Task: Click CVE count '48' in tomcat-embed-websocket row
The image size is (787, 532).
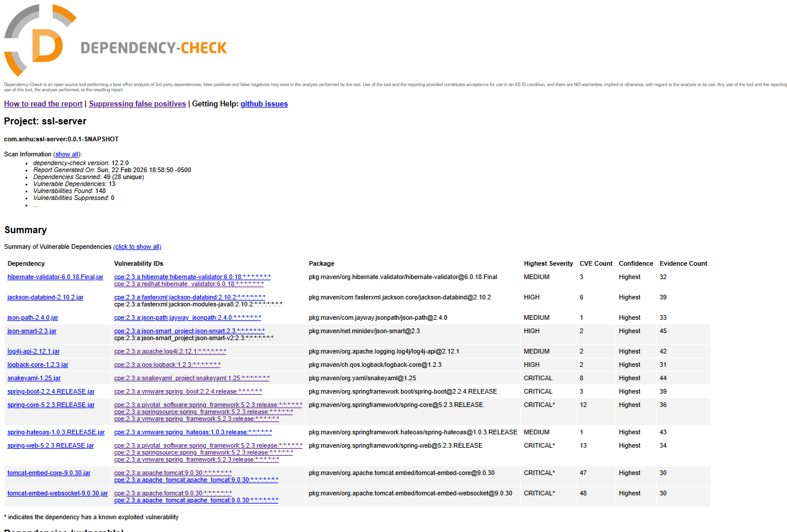Action: [x=584, y=494]
